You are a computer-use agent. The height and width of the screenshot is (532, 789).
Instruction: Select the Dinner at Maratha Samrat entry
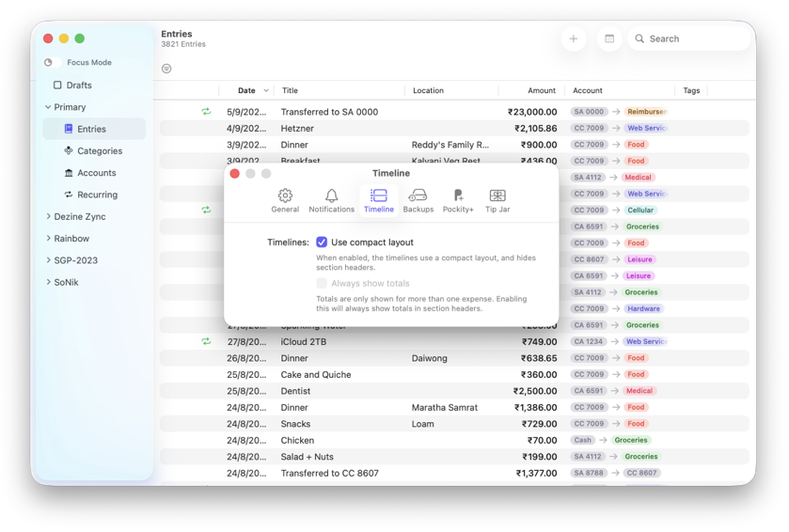tap(454, 407)
